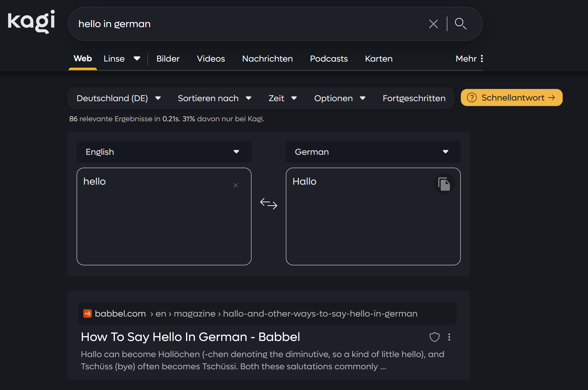Switch to the Podcasts tab
This screenshot has height=390, width=588.
(329, 58)
